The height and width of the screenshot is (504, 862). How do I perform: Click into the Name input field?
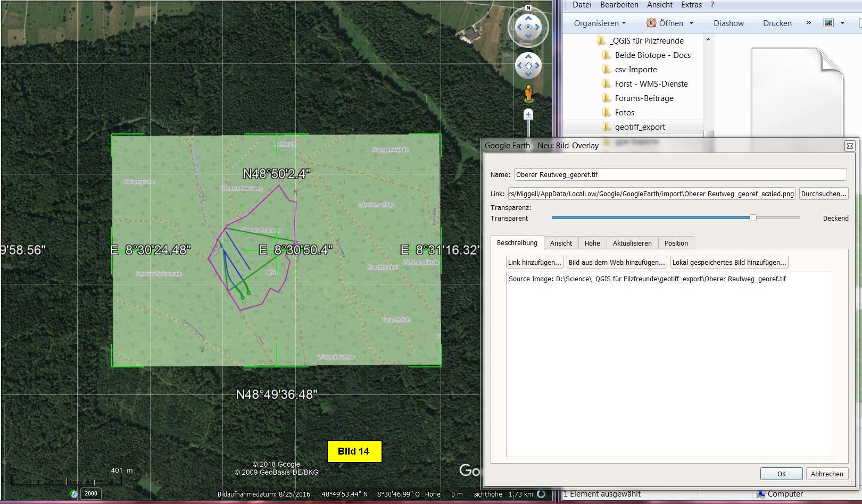coord(679,174)
